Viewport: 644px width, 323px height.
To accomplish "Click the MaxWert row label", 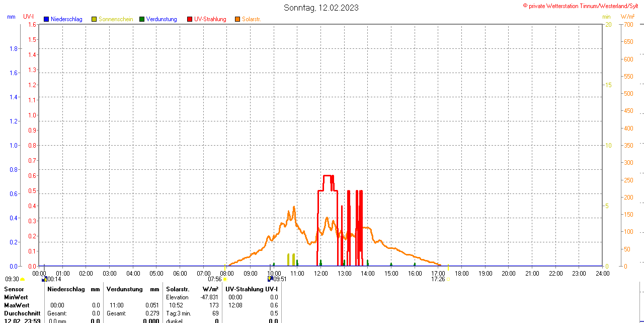I will tap(17, 305).
